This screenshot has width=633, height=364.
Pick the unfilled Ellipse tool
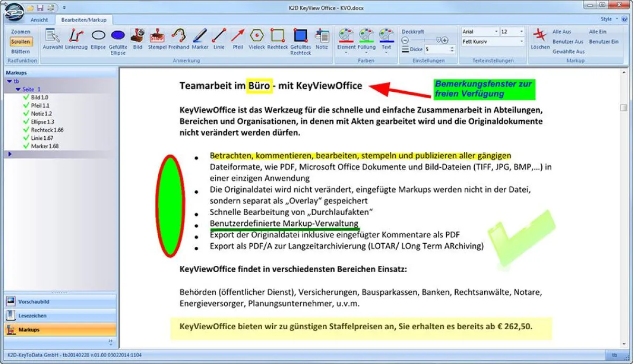98,40
